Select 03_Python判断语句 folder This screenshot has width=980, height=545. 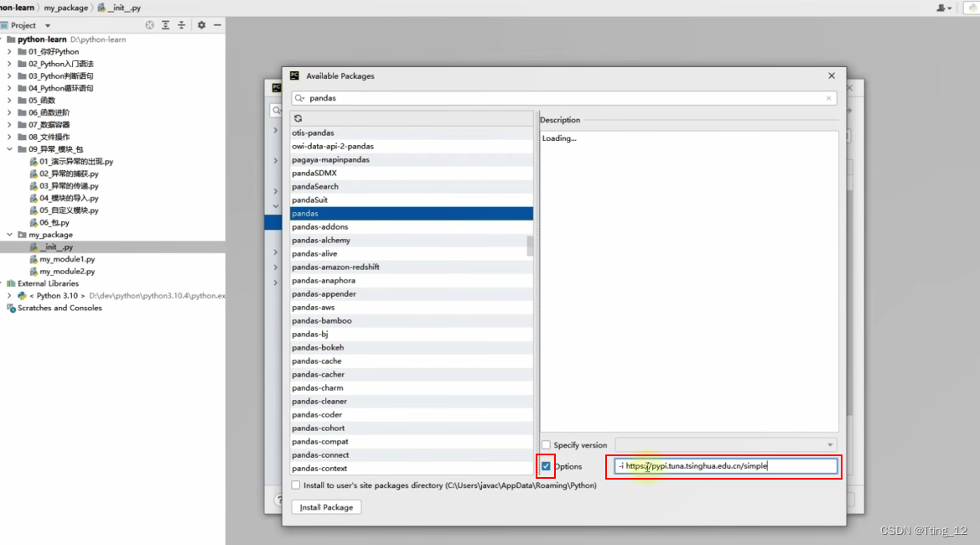click(60, 76)
